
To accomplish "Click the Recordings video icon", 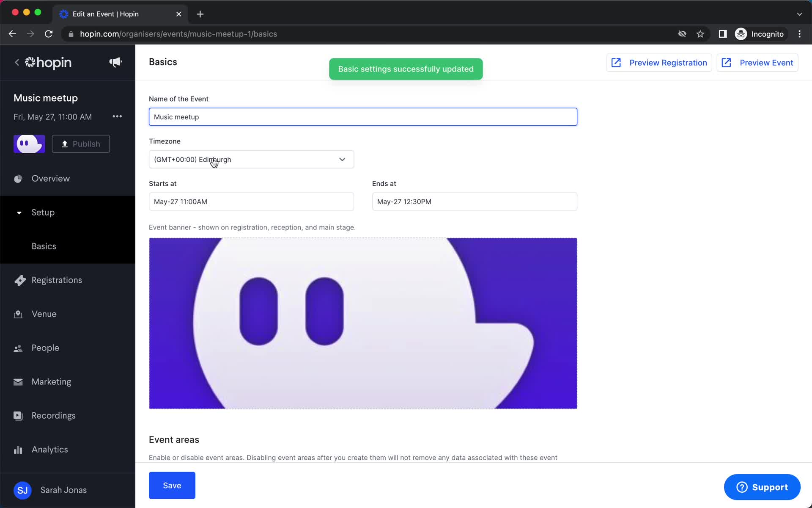I will click(18, 416).
